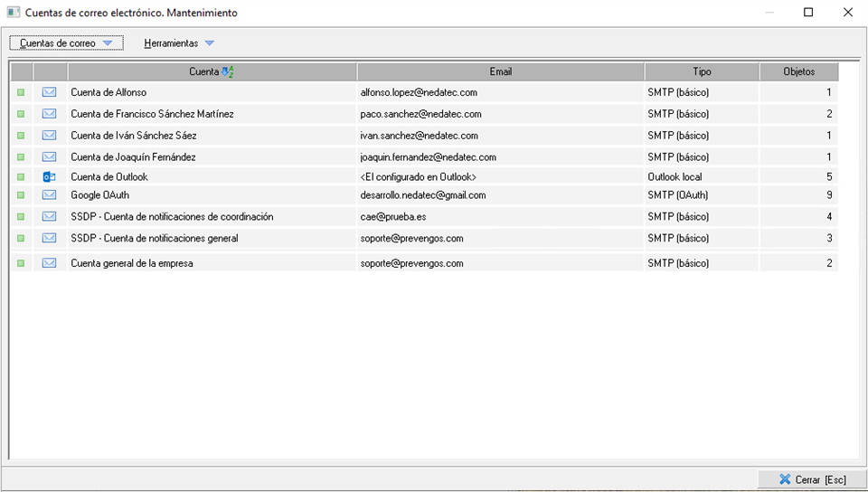Image resolution: width=868 pixels, height=492 pixels.
Task: Open the Herramientas menu
Action: tap(171, 43)
